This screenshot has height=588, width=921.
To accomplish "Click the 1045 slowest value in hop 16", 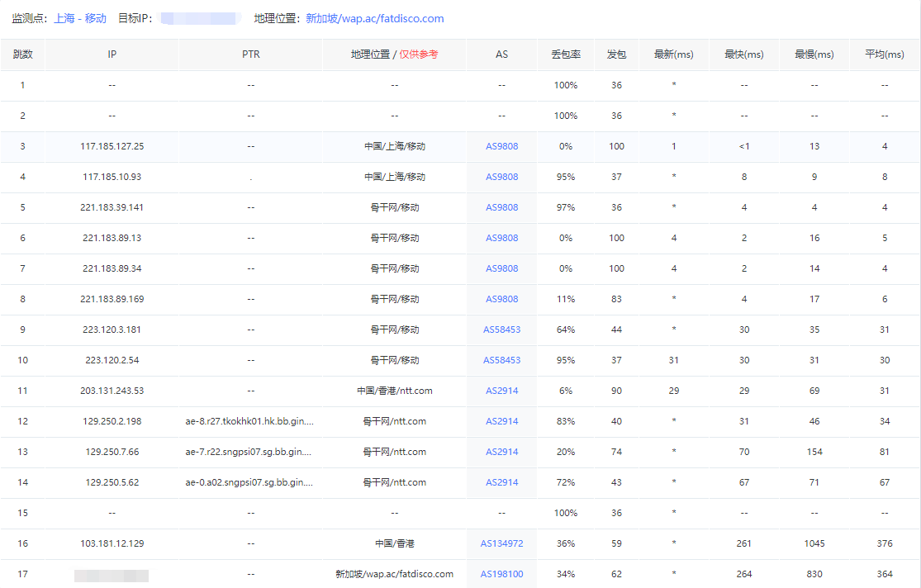I will coord(814,543).
